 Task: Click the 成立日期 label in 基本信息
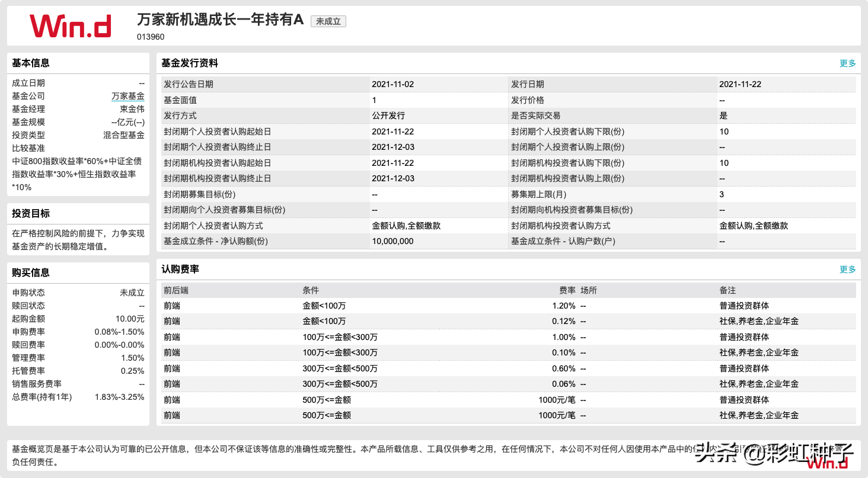coord(28,83)
